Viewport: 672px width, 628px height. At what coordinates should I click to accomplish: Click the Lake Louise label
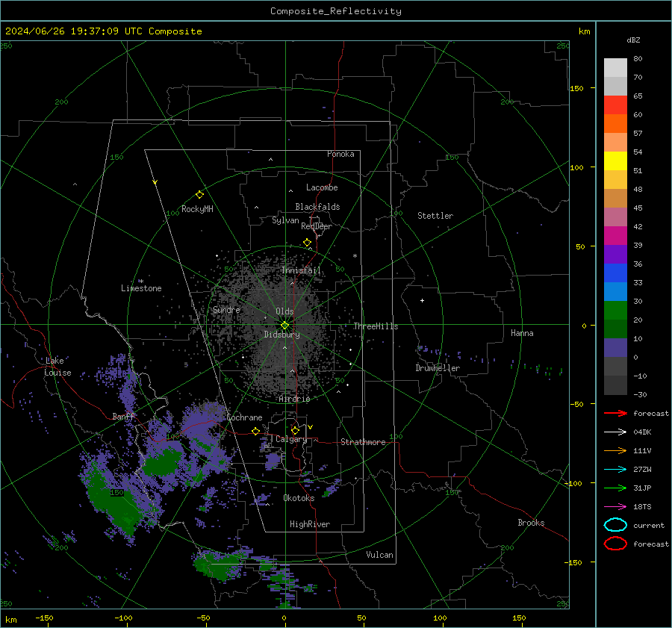coord(57,367)
